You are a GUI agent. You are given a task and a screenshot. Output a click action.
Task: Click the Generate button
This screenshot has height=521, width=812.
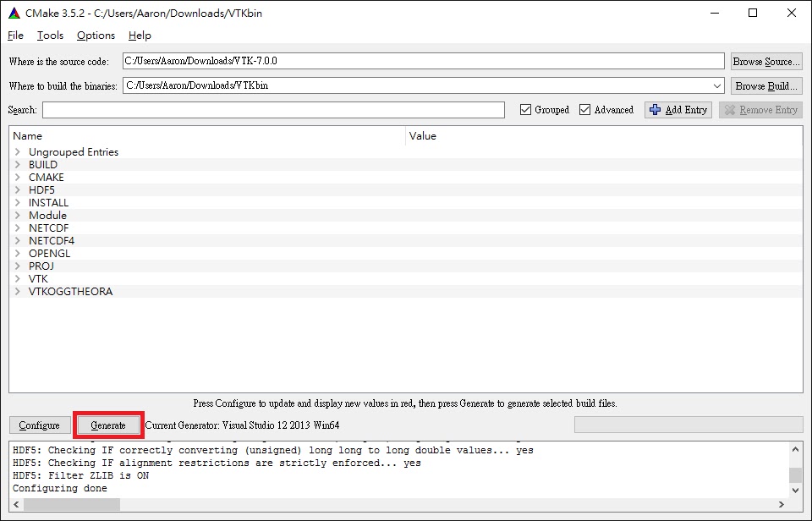[x=108, y=425]
